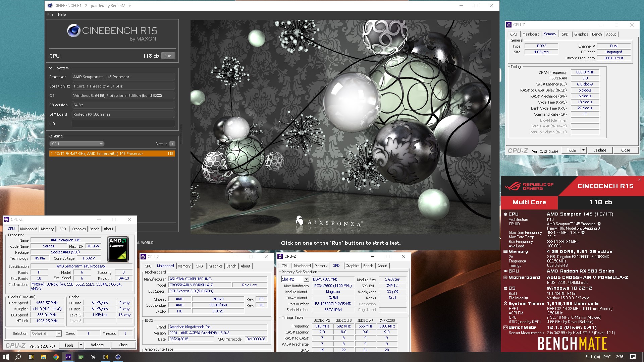644x362 pixels.
Task: Click the BenchMate version section icon
Action: click(x=505, y=327)
